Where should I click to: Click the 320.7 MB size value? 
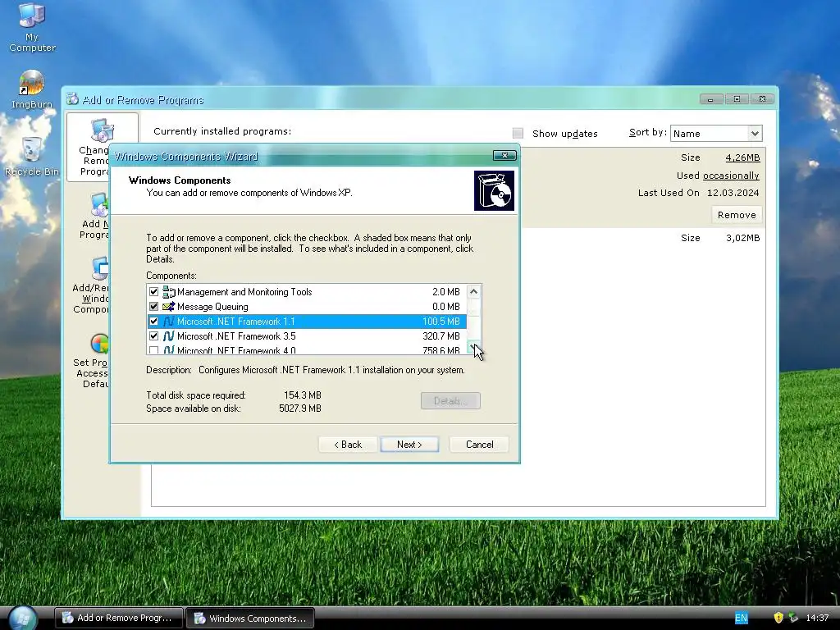pos(441,336)
